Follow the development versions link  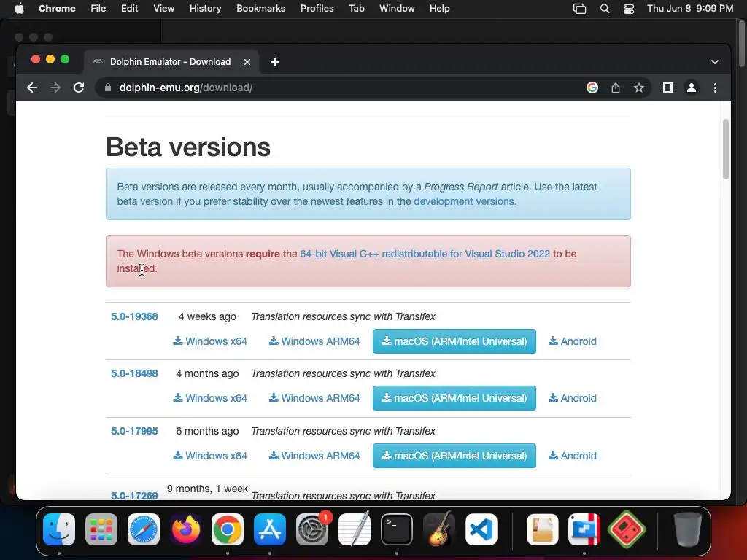pyautogui.click(x=463, y=201)
